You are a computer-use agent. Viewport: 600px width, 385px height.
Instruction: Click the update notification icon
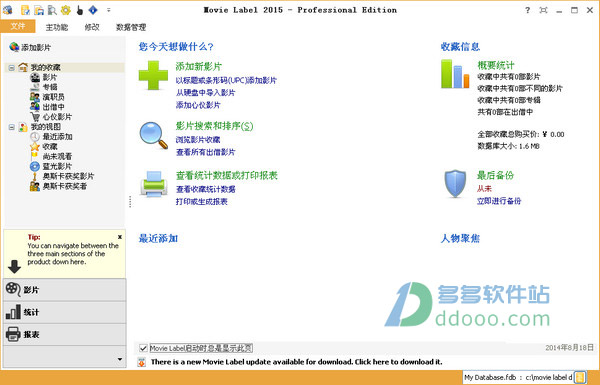pos(142,362)
